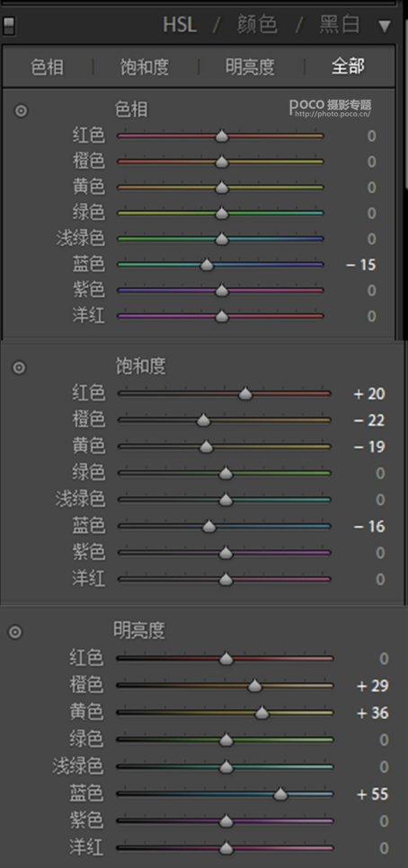Click the orange saturation slider handle at -22
Viewport: 408px width, 868px height.
[203, 420]
